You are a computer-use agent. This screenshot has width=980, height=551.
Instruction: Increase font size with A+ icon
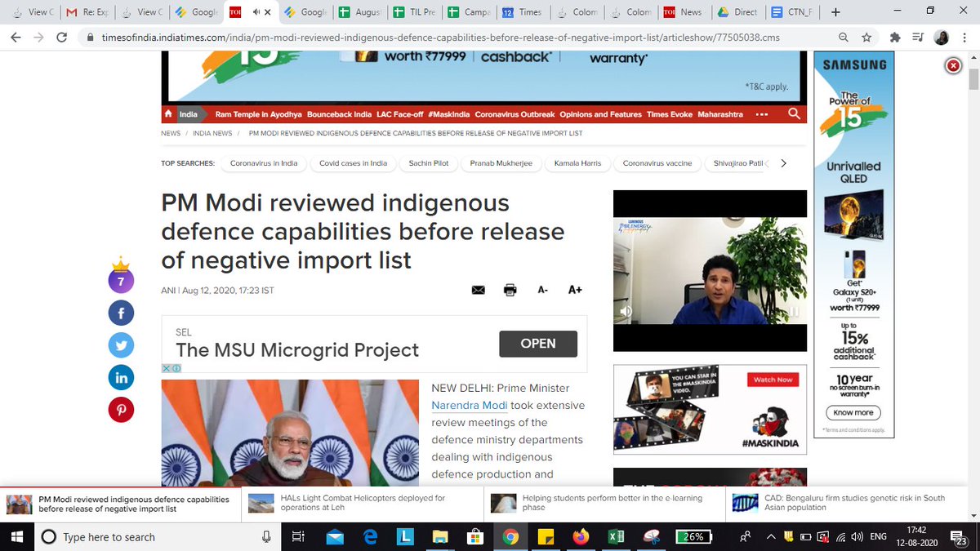575,290
